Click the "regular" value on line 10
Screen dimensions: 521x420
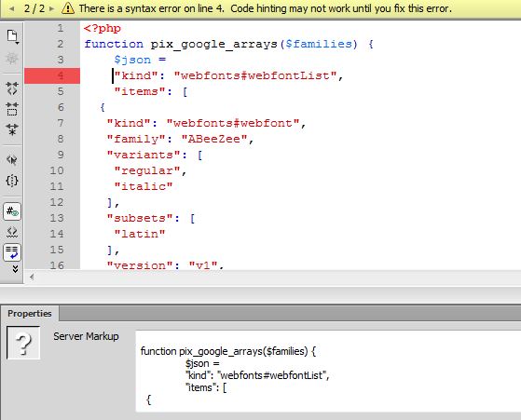click(147, 170)
